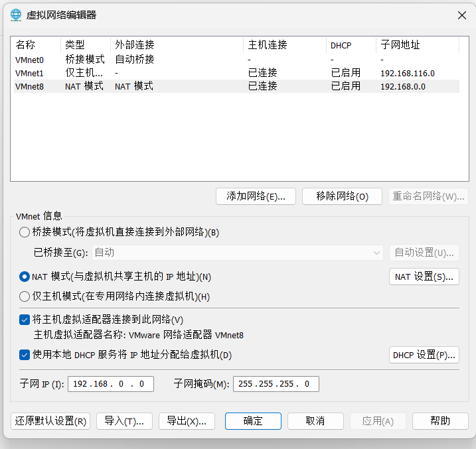Click the 子网掩码 input field

coord(276,384)
